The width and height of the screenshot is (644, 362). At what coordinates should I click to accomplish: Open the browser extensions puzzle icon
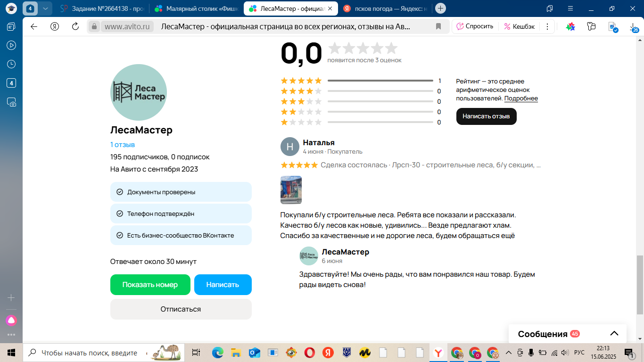591,27
